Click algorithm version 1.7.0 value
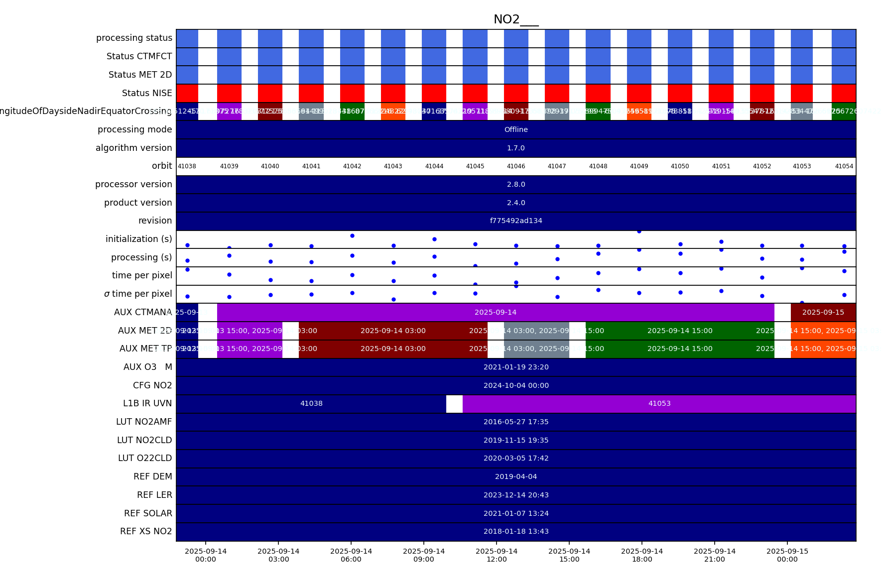The width and height of the screenshot is (882, 588). pyautogui.click(x=516, y=148)
